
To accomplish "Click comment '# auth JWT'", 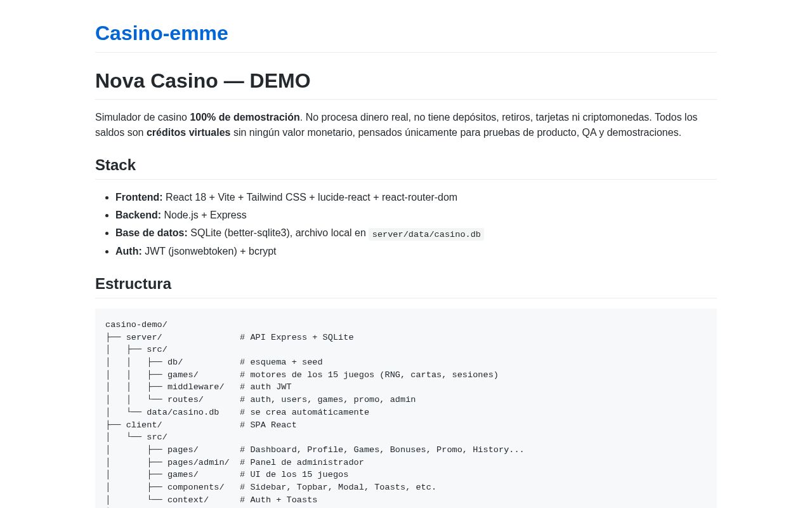I will [266, 387].
